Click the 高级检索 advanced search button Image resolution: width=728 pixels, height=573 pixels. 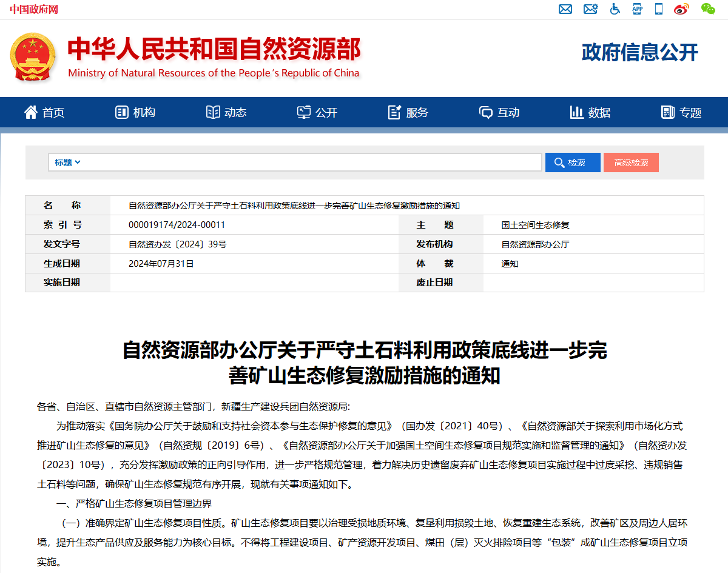point(631,163)
